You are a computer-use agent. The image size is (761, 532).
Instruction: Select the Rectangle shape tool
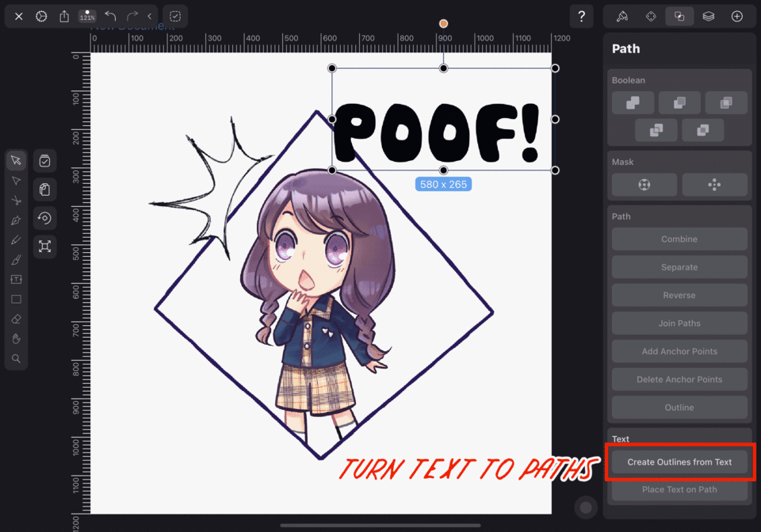click(16, 300)
